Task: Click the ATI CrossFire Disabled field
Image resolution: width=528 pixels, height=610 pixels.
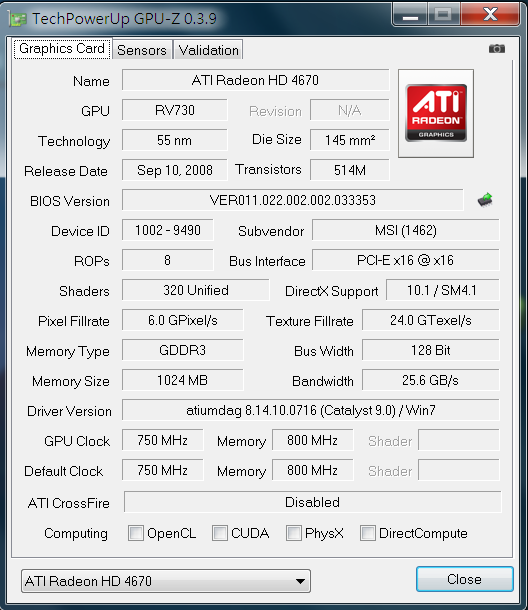Action: [312, 502]
